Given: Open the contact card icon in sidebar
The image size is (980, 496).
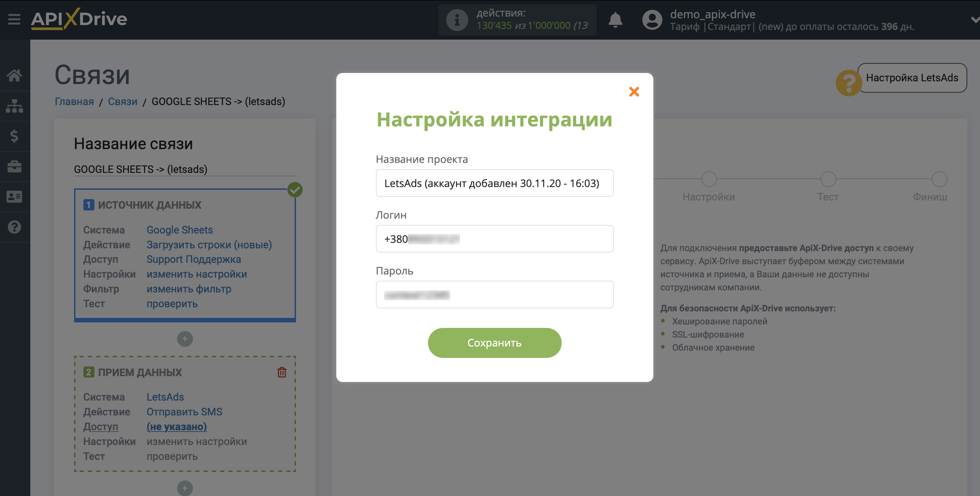Looking at the screenshot, I should tap(14, 197).
